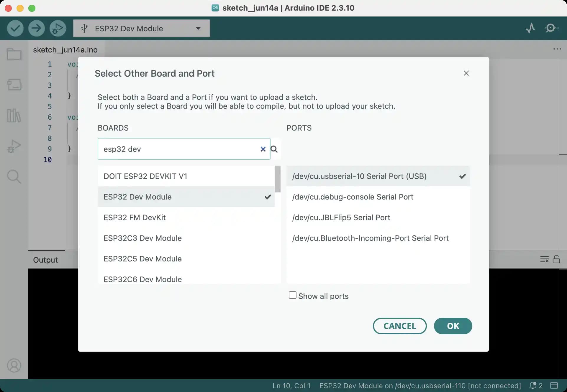Click the Verify checkmark button
Screen dimensions: 567x392
click(15, 28)
